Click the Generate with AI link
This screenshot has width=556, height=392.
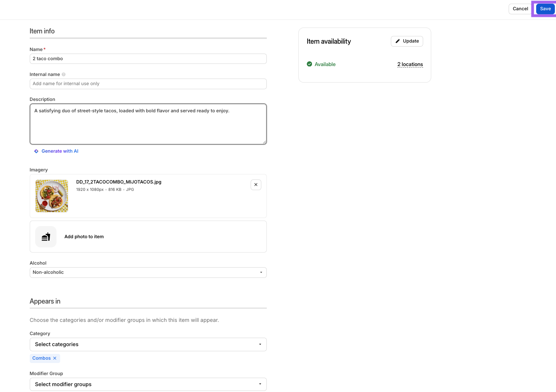click(60, 151)
